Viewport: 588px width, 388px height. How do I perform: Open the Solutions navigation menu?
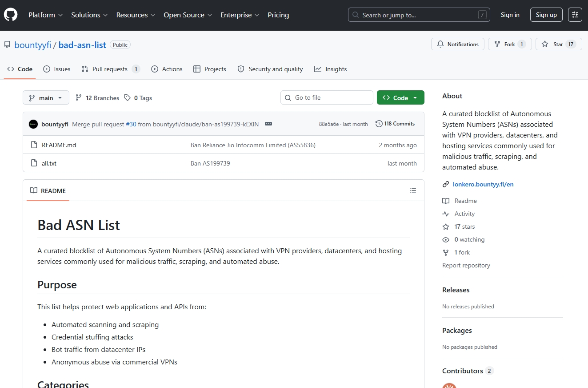pyautogui.click(x=89, y=15)
